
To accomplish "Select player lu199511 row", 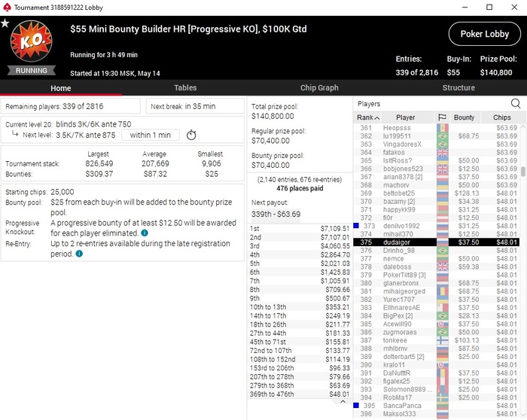I will point(436,135).
